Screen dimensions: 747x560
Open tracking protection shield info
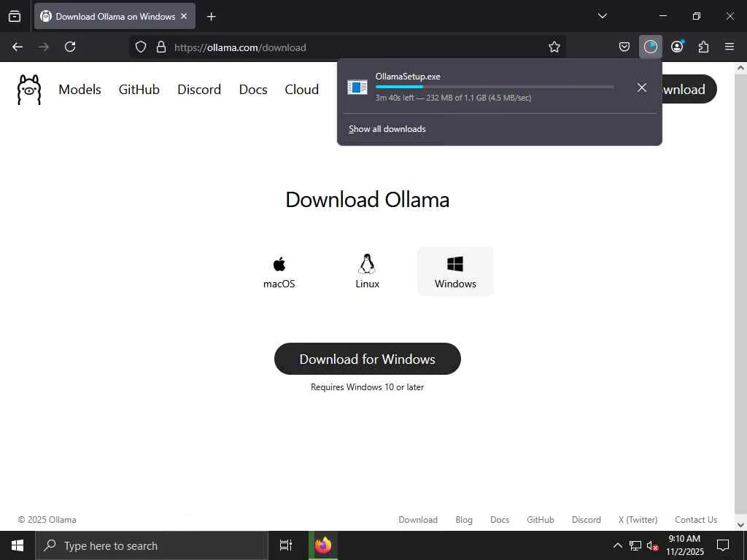(141, 47)
